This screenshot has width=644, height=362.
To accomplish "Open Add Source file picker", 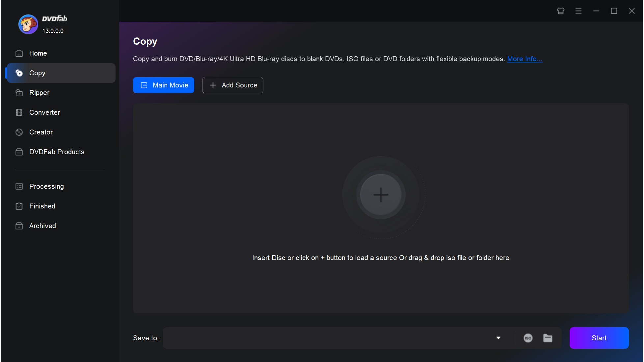I will click(232, 85).
